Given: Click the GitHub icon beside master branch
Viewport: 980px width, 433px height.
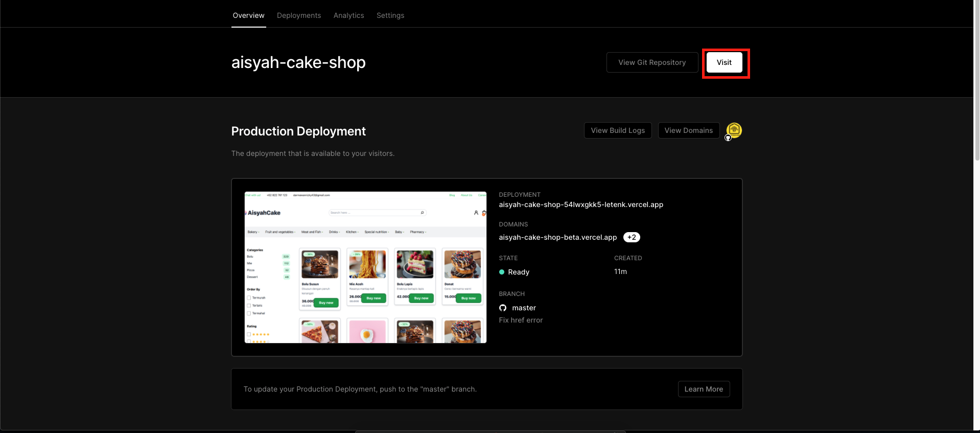Looking at the screenshot, I should point(503,308).
